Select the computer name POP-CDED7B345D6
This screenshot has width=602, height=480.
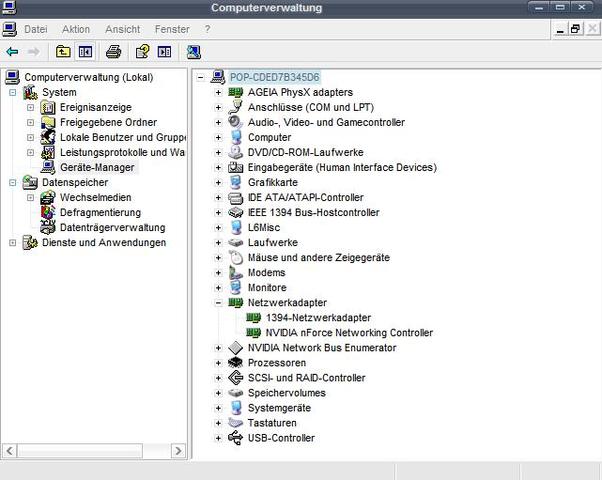pyautogui.click(x=275, y=77)
